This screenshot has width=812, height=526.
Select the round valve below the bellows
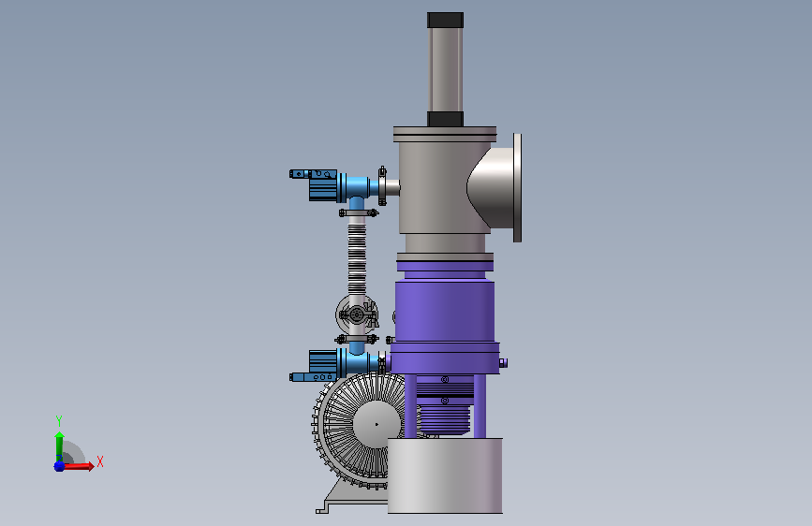(x=357, y=314)
